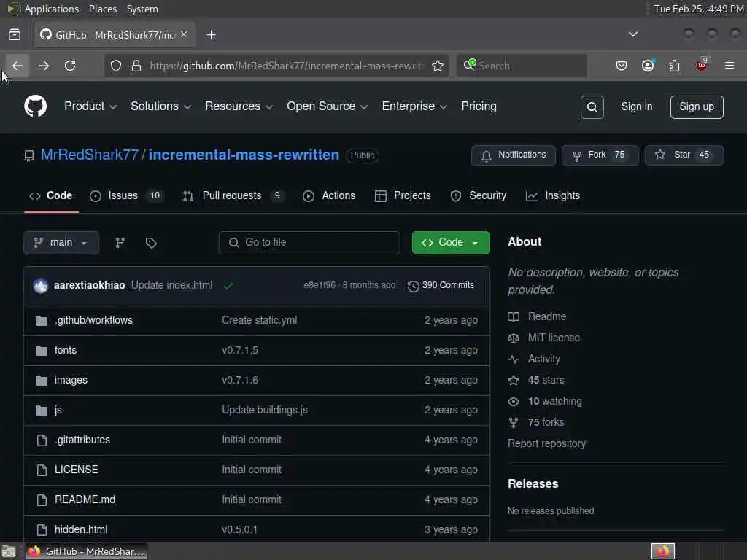747x560 pixels.
Task: Click Firefox View icon in tab bar
Action: click(x=15, y=35)
